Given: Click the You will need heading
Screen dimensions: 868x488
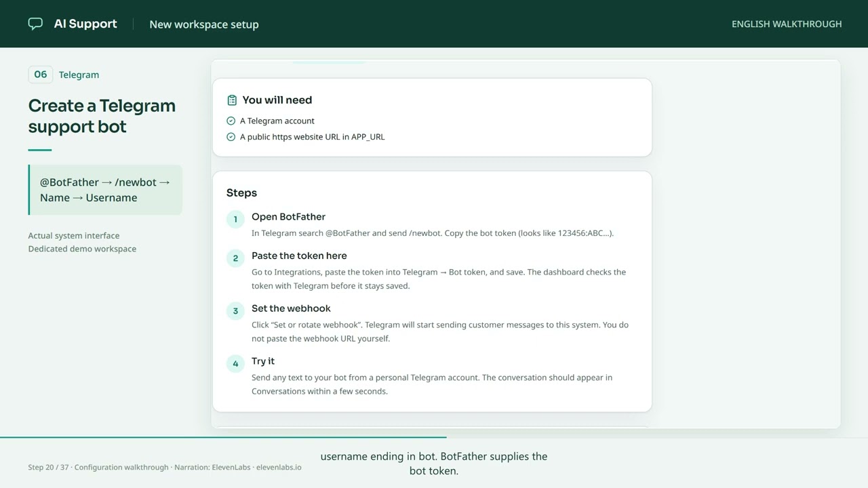Looking at the screenshot, I should click(277, 100).
